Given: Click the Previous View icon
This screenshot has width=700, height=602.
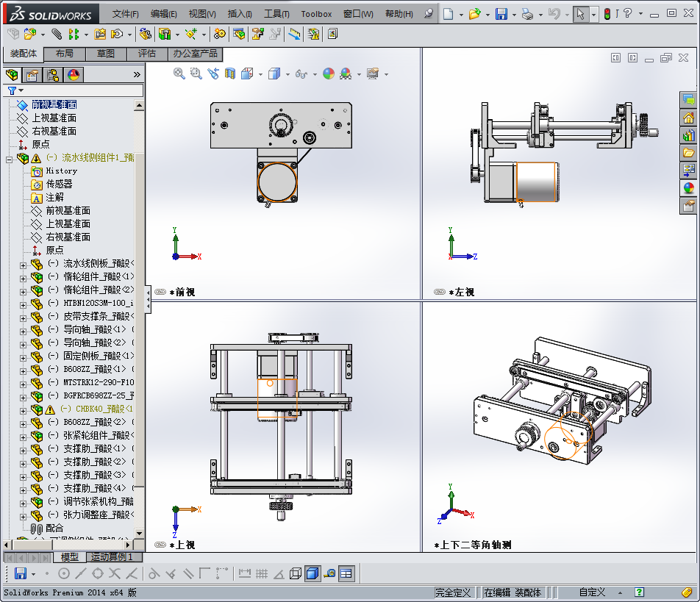Looking at the screenshot, I should pyautogui.click(x=213, y=74).
